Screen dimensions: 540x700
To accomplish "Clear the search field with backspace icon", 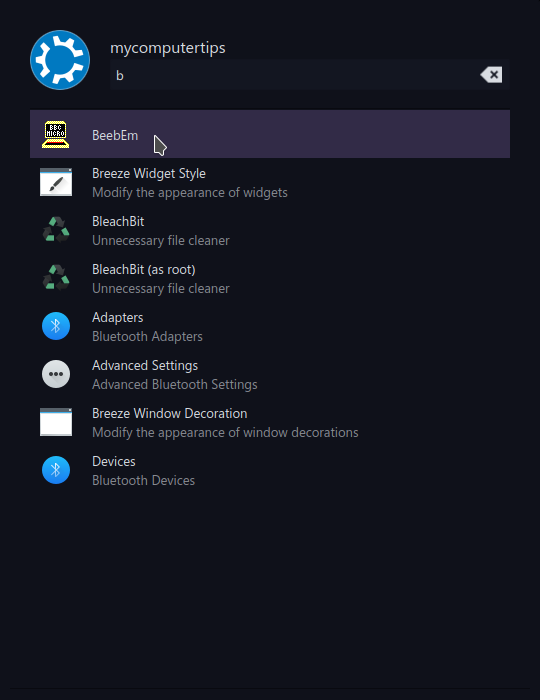I will pos(491,75).
